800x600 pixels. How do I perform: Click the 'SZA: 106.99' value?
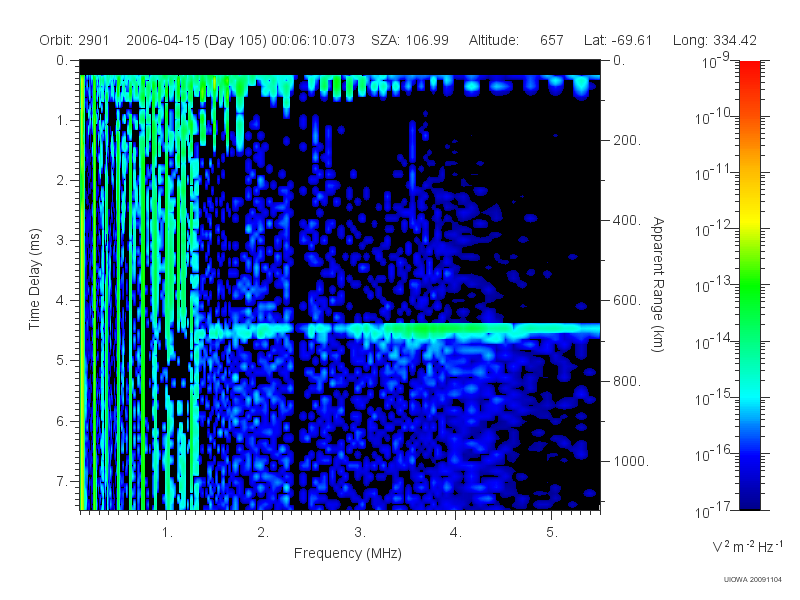click(x=410, y=40)
